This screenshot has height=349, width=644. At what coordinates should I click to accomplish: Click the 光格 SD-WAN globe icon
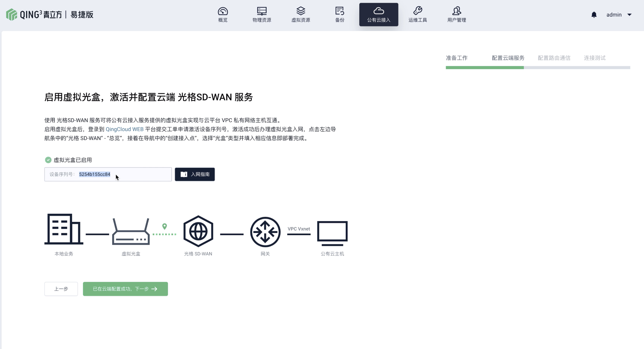pos(198,231)
